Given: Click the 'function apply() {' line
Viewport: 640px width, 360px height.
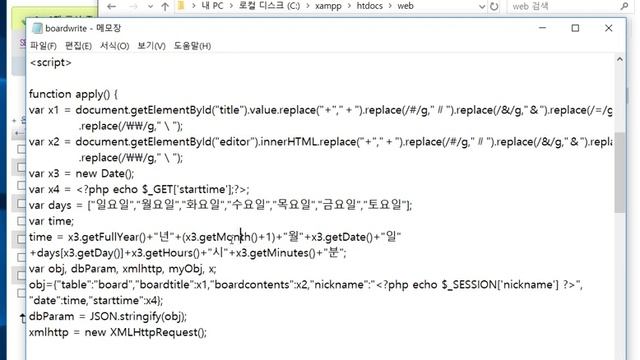Looking at the screenshot, I should pyautogui.click(x=73, y=94).
